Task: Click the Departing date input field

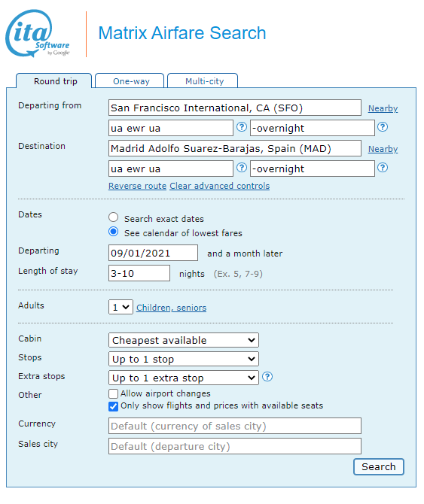Action: (153, 253)
